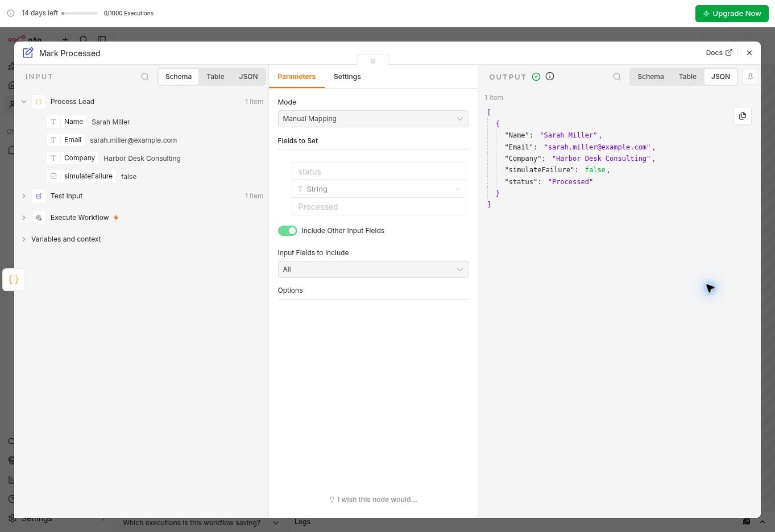
Task: Toggle Include Other Input Fields switch
Action: coord(287,231)
